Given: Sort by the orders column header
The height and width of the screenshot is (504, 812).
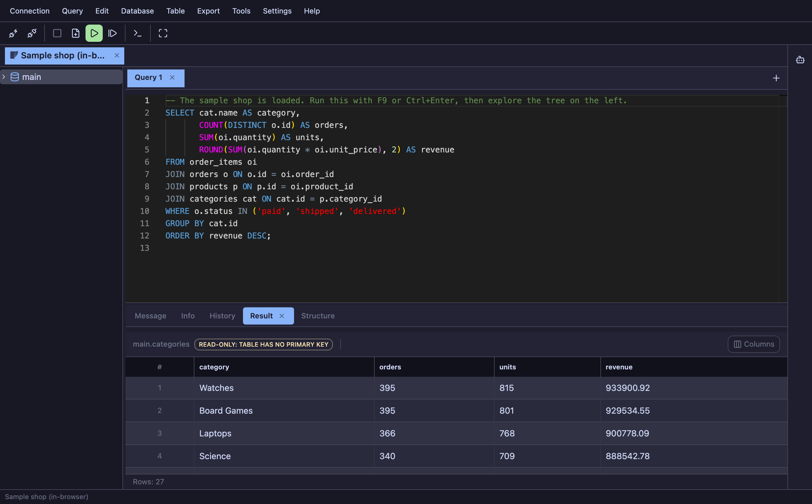Looking at the screenshot, I should [434, 367].
